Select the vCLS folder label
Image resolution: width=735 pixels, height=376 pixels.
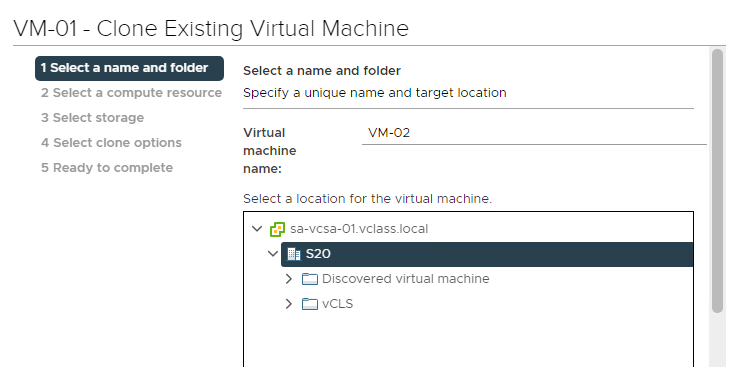click(x=338, y=304)
